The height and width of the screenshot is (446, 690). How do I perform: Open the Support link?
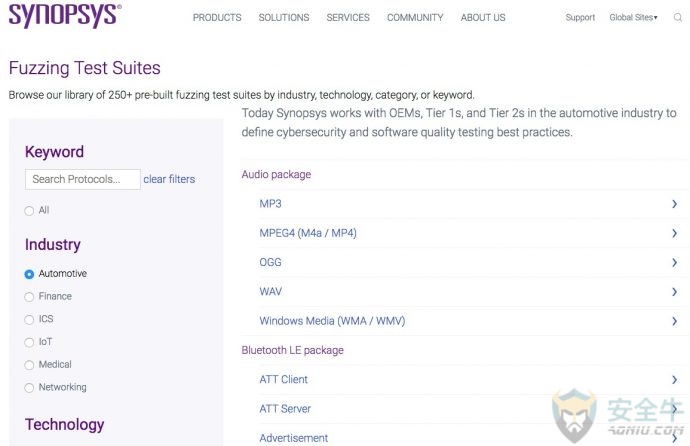(580, 18)
